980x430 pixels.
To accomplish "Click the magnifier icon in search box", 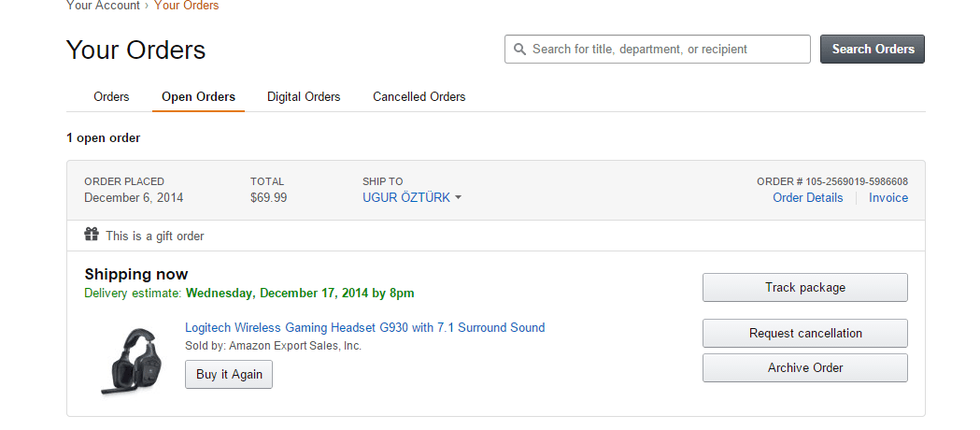I will click(x=519, y=50).
